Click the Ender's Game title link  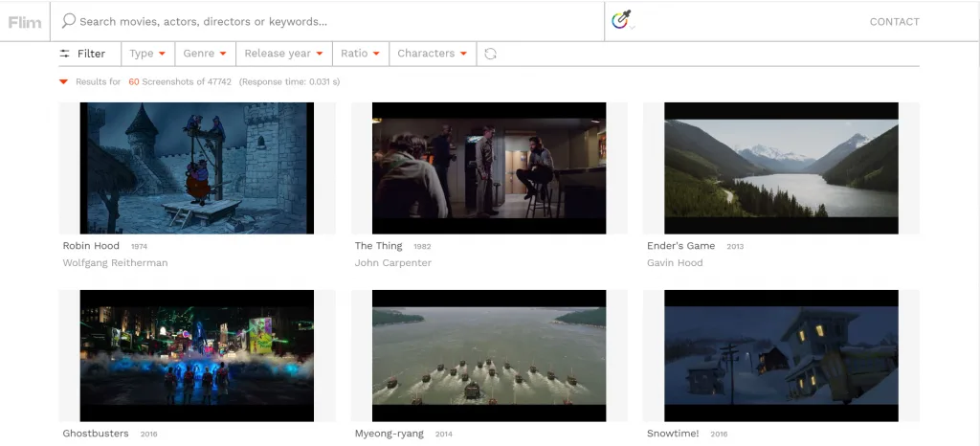click(680, 245)
